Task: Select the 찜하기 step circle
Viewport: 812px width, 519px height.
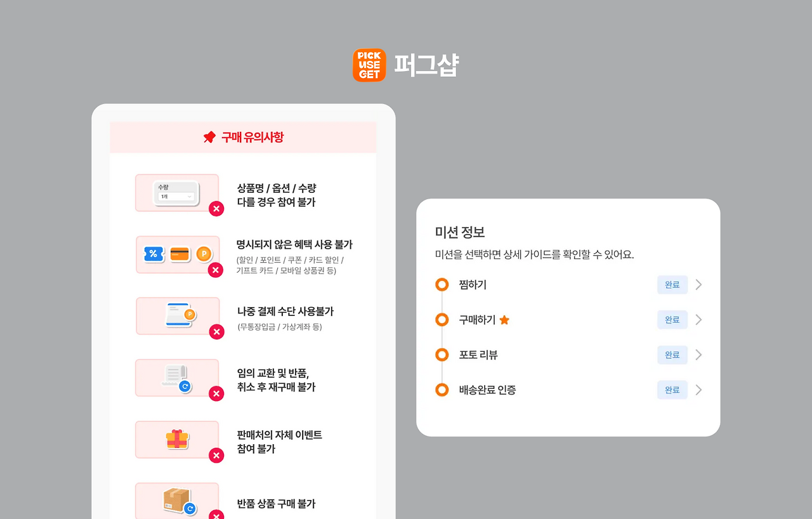Action: coord(442,285)
